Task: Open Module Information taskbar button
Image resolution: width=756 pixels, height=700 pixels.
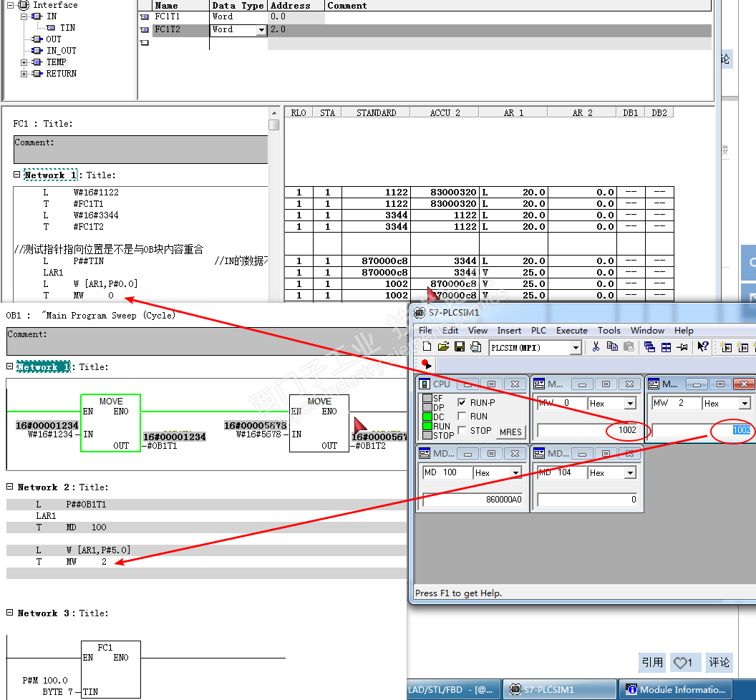Action: tap(676, 689)
